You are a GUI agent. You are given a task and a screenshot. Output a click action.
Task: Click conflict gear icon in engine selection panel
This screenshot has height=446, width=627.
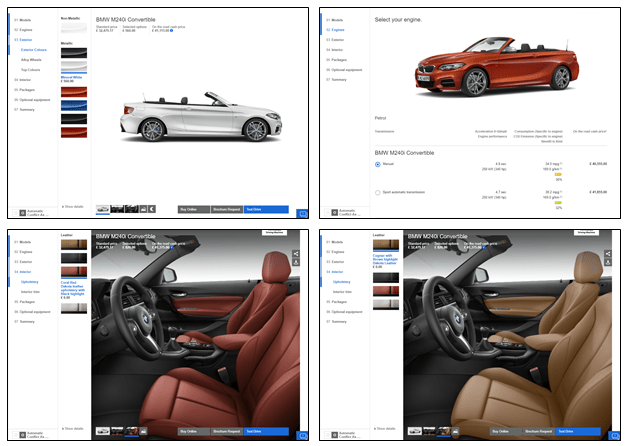pyautogui.click(x=334, y=212)
